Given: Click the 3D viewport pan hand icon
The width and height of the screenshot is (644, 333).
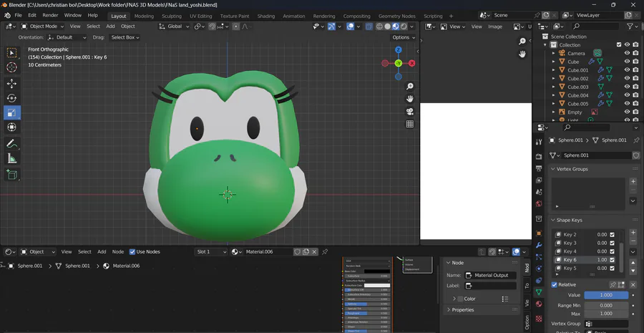Looking at the screenshot, I should [x=409, y=99].
